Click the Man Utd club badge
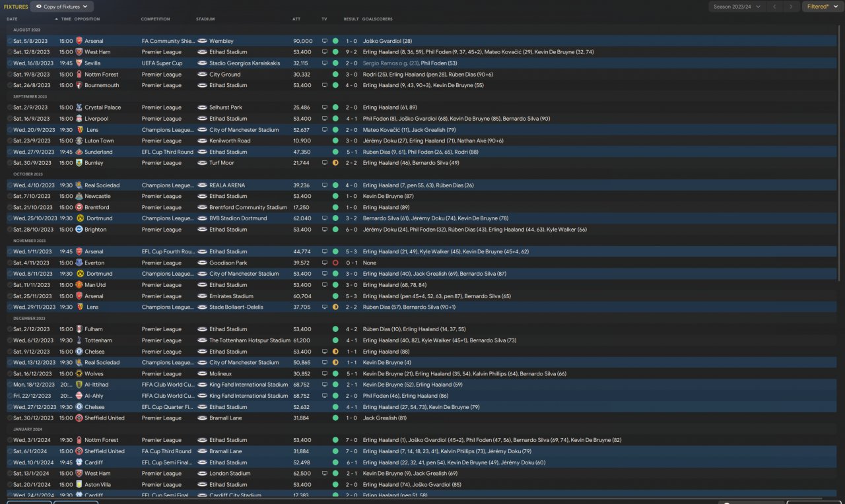The width and height of the screenshot is (845, 504). click(79, 285)
